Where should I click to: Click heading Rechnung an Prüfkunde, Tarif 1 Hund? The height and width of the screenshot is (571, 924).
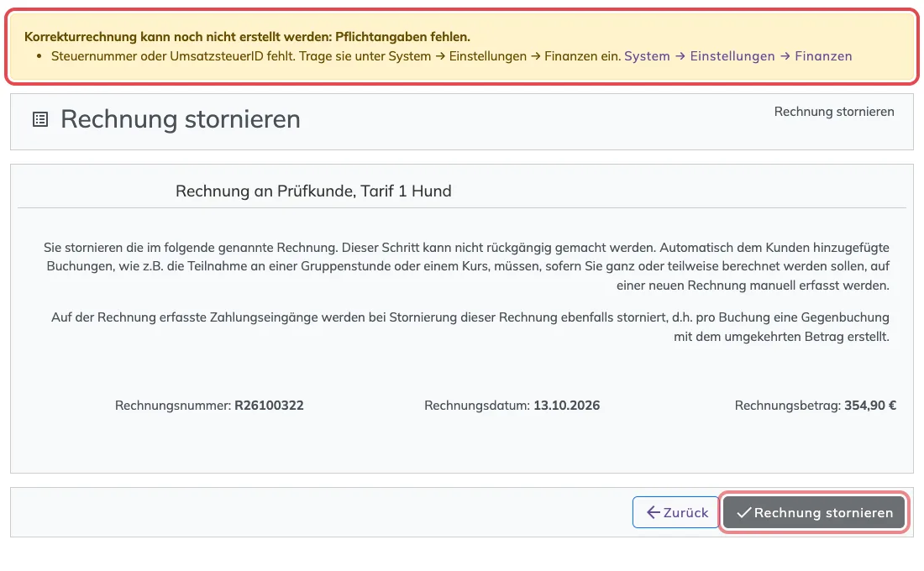[313, 191]
